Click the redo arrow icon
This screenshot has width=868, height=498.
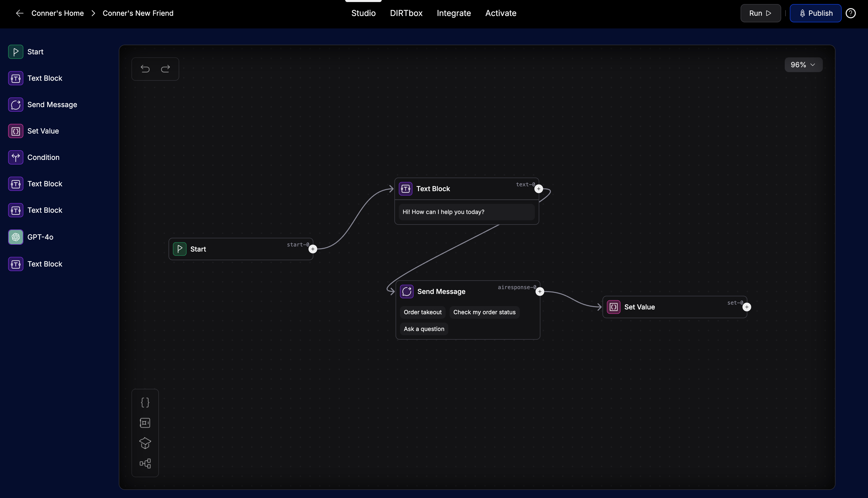(x=165, y=69)
